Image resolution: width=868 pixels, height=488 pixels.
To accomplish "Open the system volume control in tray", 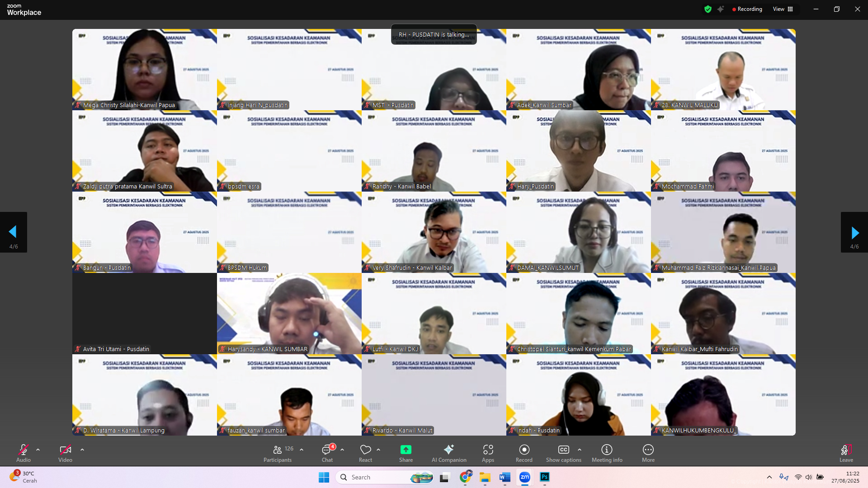I will coord(809,477).
